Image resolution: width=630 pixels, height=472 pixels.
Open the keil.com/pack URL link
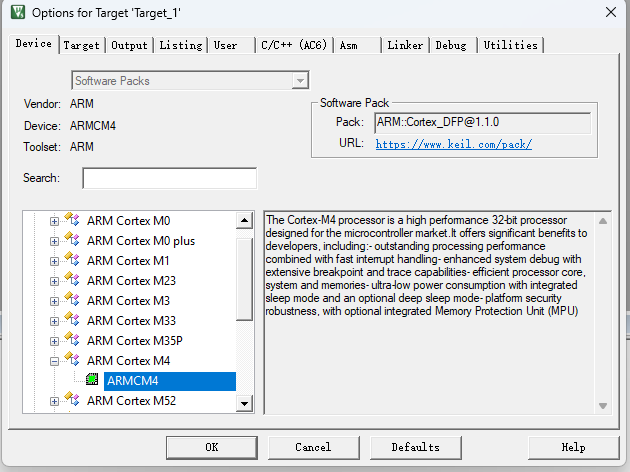454,144
